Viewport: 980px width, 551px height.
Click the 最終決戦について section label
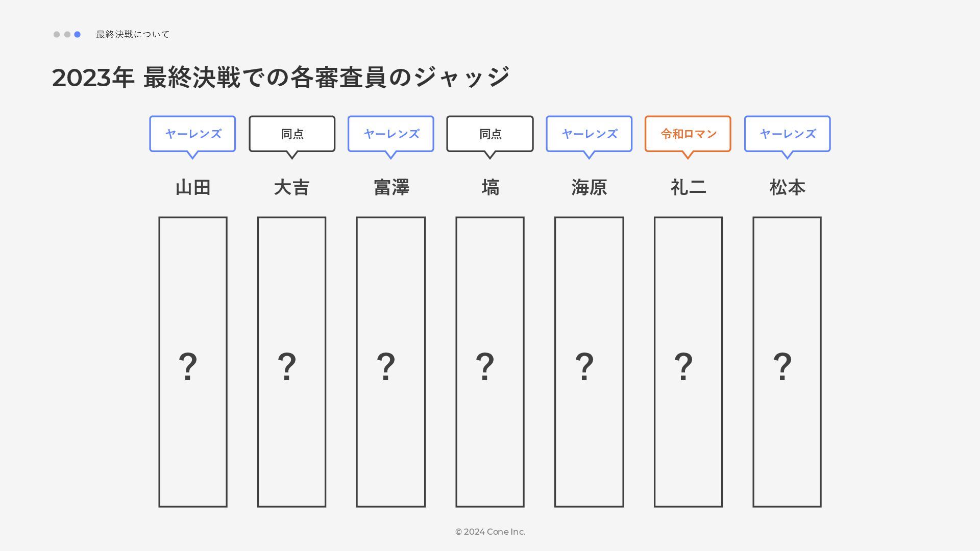tap(133, 35)
